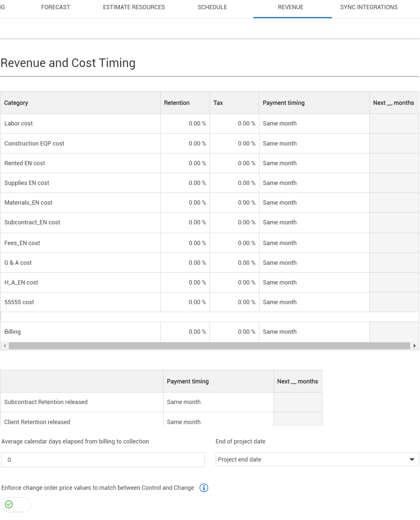
Task: Open Payment timing for Labor cost row
Action: (314, 124)
